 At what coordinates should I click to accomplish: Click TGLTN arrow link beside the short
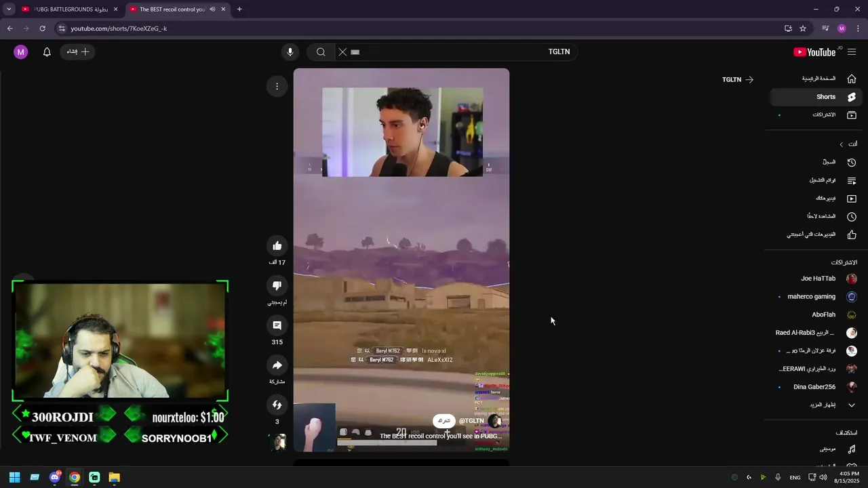click(x=738, y=79)
